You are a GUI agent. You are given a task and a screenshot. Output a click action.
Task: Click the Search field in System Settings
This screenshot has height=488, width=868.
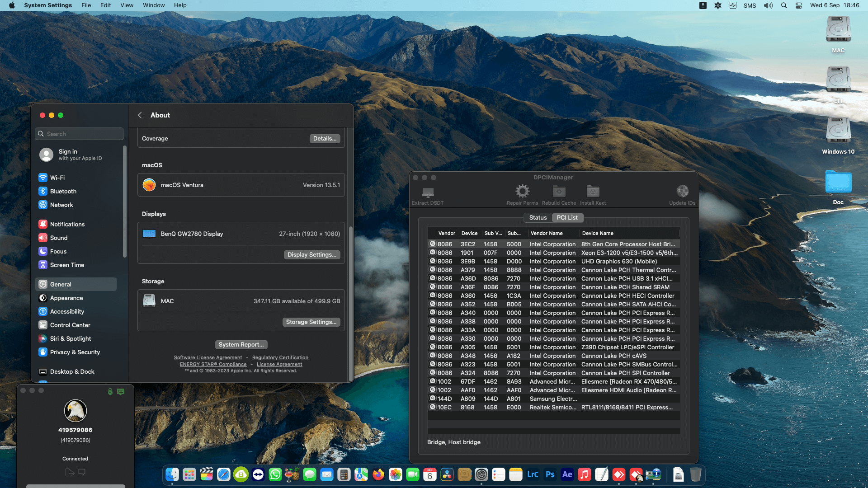pyautogui.click(x=79, y=133)
